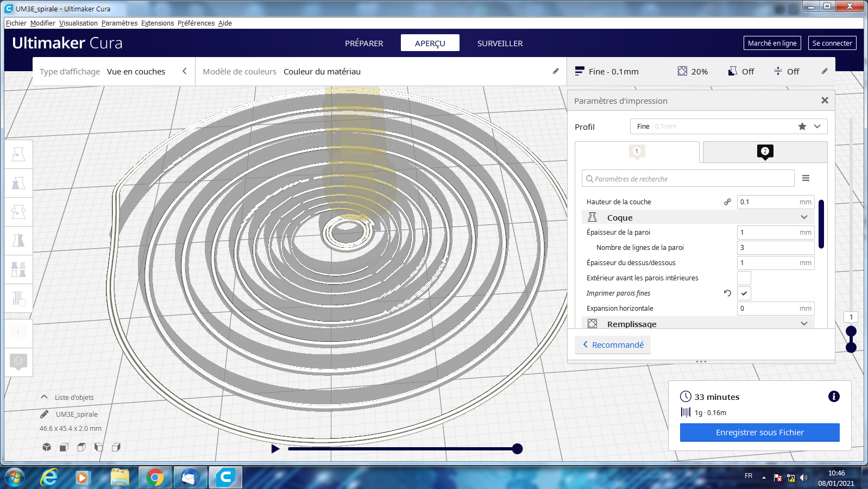Uncheck Imprimer parois fines checkbox
This screenshot has height=489, width=868.
coord(744,293)
